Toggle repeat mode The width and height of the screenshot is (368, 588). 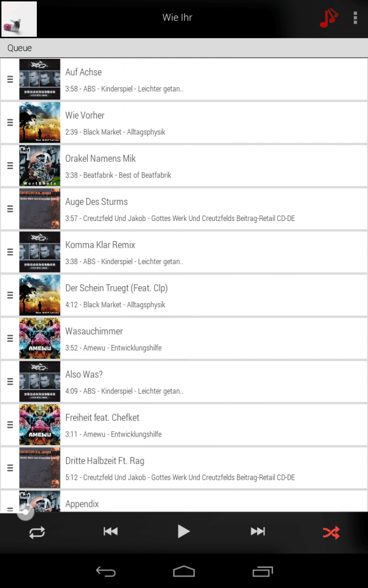(37, 532)
